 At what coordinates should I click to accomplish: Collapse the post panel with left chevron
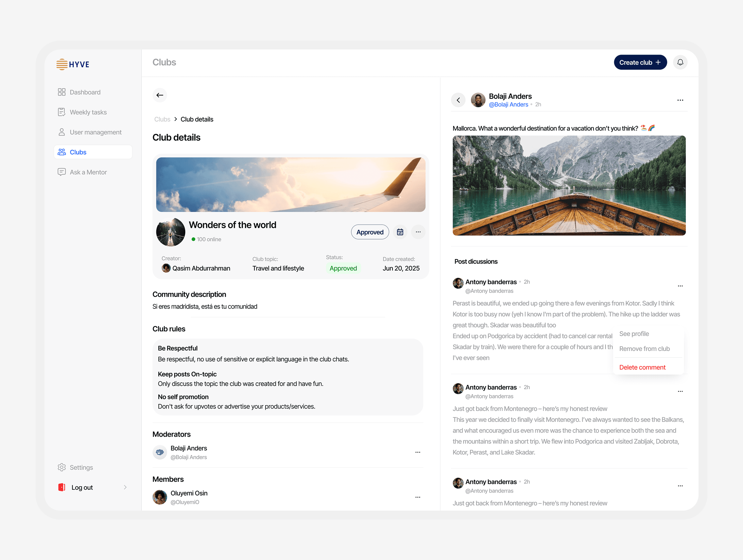pos(458,100)
